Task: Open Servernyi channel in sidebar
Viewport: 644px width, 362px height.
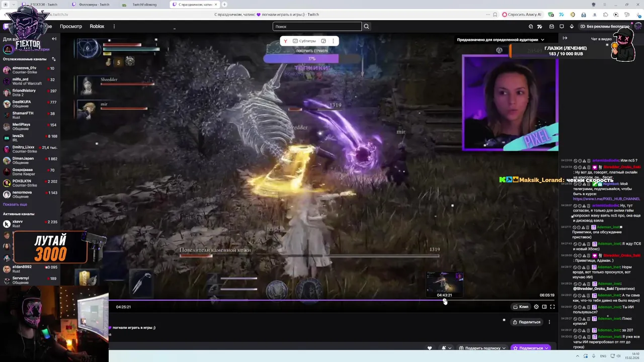Action: tap(30, 280)
